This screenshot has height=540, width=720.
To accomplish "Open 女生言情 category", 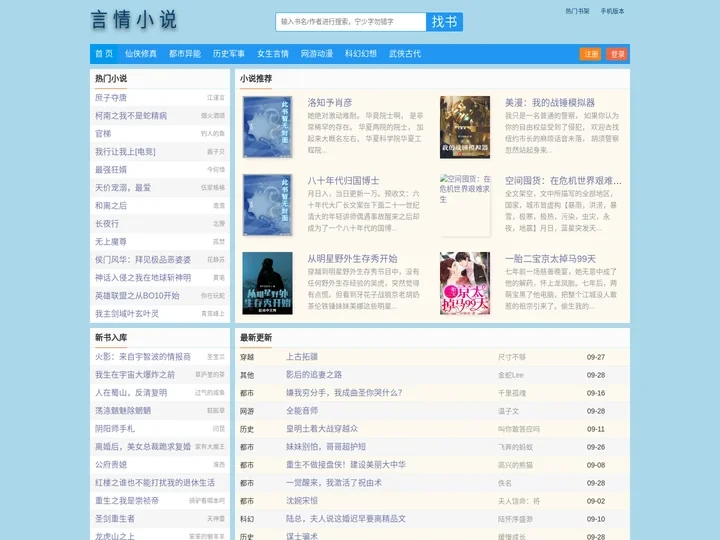I will click(273, 54).
